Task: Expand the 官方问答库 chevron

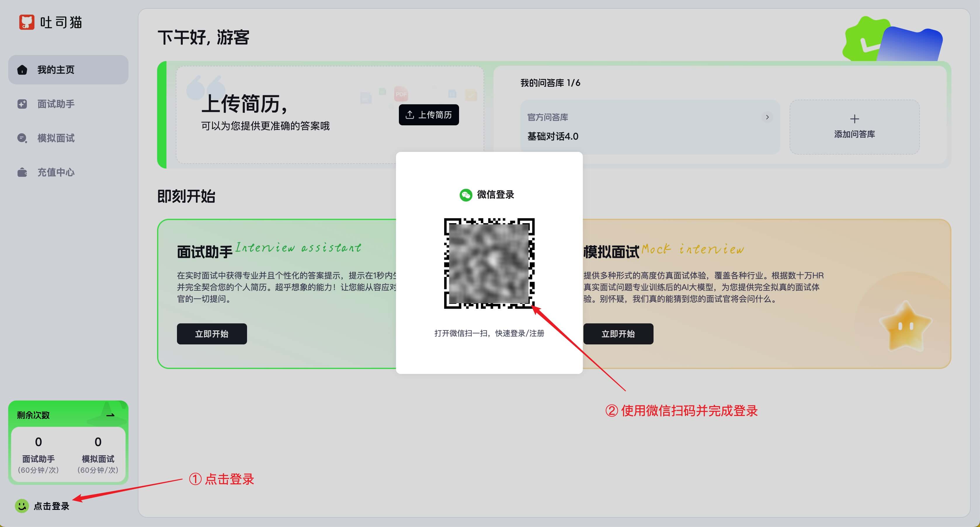Action: coord(767,117)
